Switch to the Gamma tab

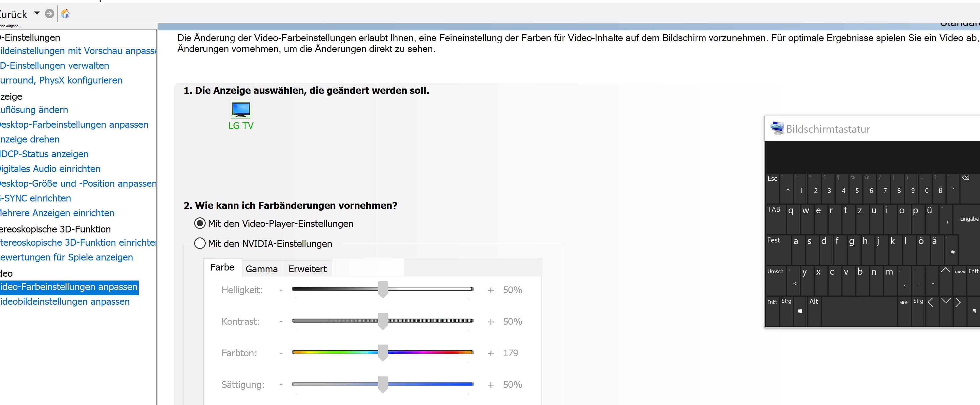point(261,269)
